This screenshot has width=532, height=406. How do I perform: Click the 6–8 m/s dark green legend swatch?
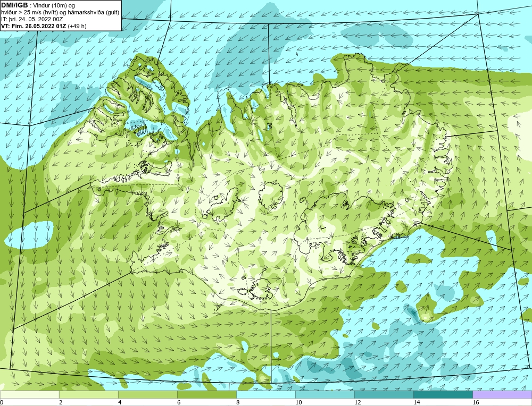pos(206,395)
